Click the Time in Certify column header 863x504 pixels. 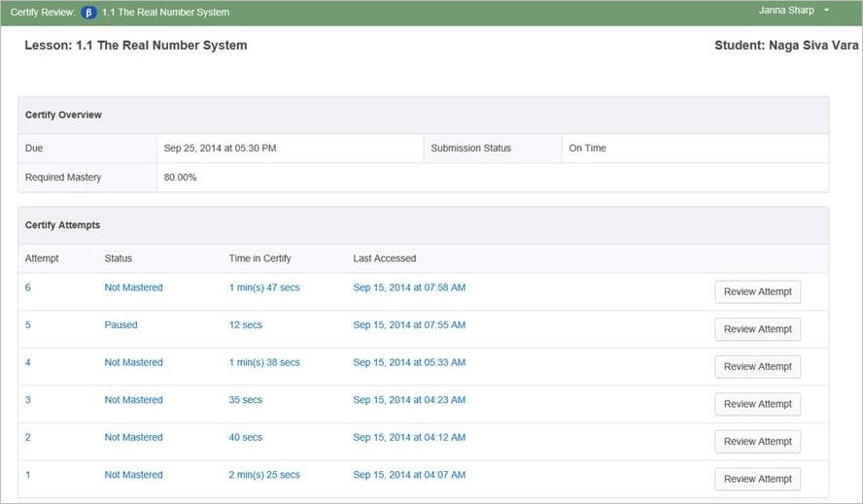tap(259, 258)
